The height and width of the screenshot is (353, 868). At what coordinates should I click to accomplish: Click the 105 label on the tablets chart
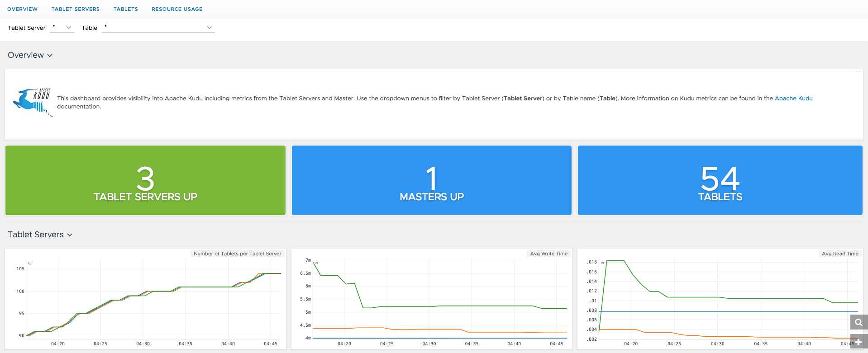(20, 268)
